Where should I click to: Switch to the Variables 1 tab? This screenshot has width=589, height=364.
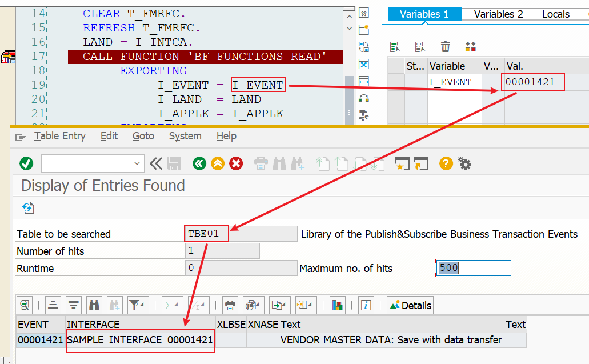(x=424, y=14)
